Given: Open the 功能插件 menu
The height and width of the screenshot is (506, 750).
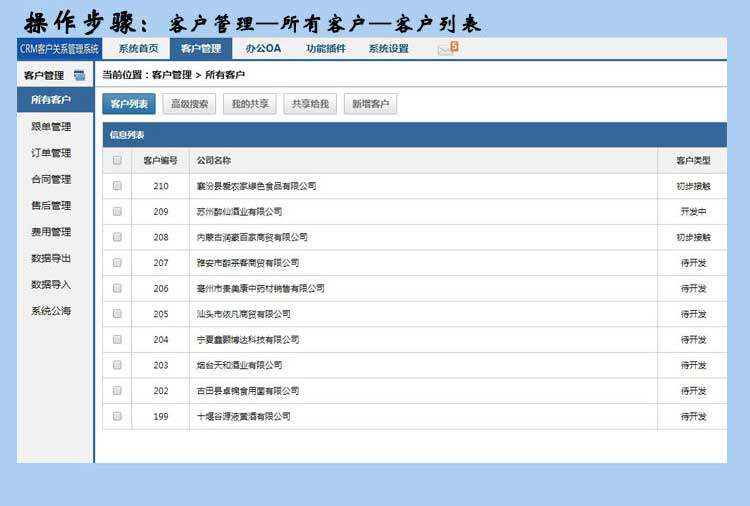Looking at the screenshot, I should pos(326,48).
